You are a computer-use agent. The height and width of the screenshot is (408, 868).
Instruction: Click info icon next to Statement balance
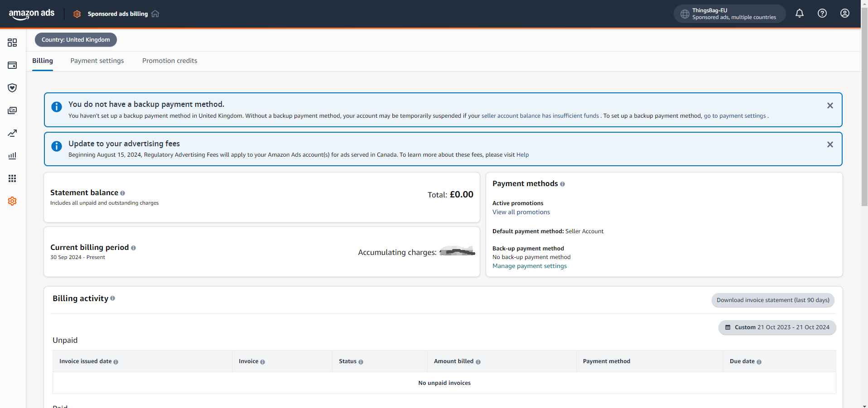123,193
